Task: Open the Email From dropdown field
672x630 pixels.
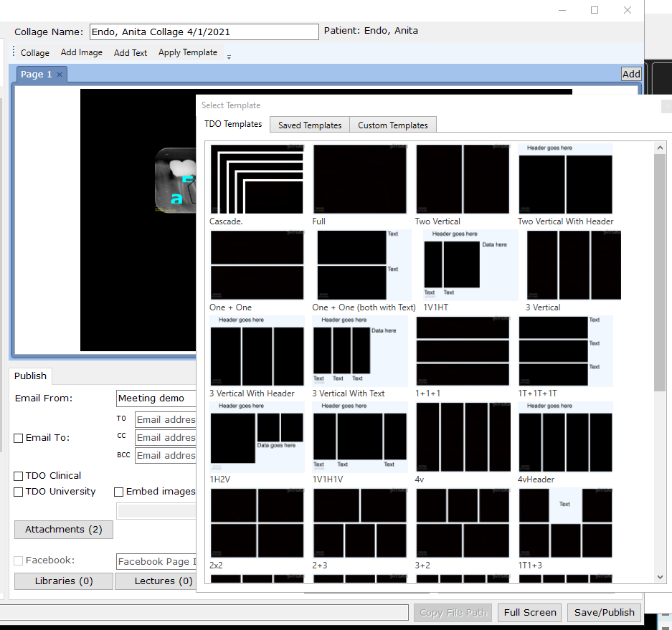Action: pyautogui.click(x=156, y=398)
